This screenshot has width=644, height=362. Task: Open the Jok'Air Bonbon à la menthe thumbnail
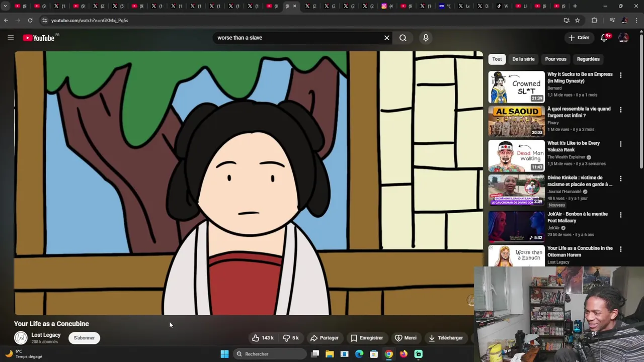pyautogui.click(x=517, y=227)
